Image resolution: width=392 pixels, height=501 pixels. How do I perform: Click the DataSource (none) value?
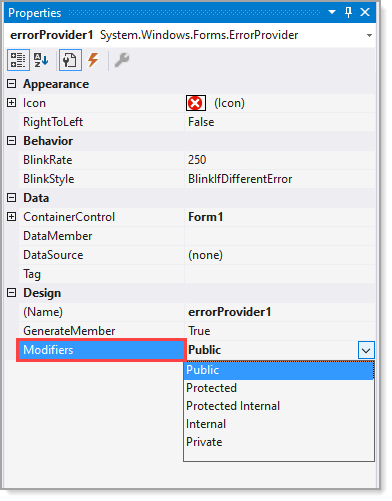(x=205, y=255)
